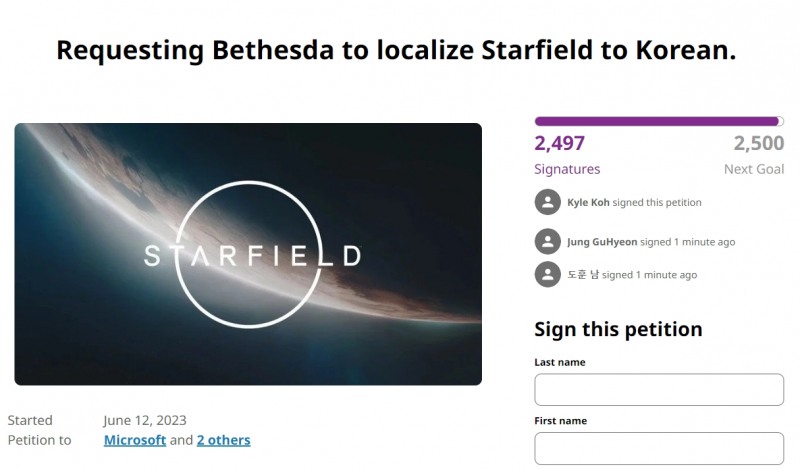Click 도훈 남's profile avatar icon
Viewport: 800px width, 469px height.
[x=547, y=274]
